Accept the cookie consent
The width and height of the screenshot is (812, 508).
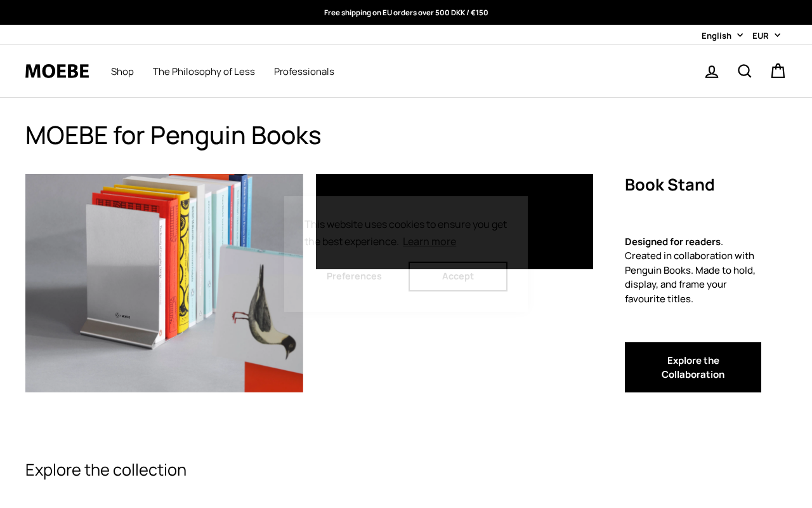458,276
